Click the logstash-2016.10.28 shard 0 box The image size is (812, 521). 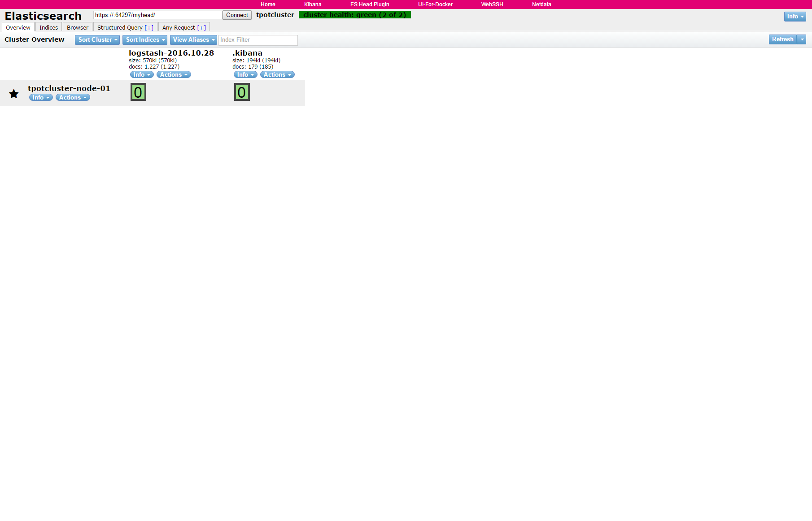click(x=138, y=92)
